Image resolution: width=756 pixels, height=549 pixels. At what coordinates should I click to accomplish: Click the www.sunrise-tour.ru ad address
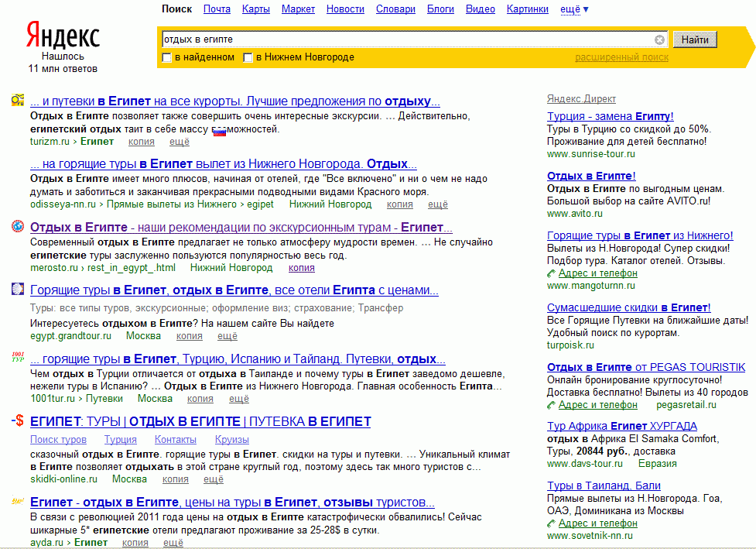[590, 154]
